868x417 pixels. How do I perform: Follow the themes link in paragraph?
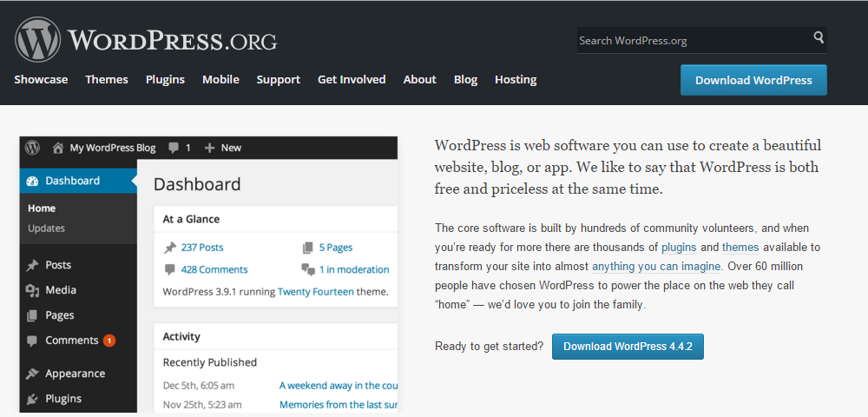[x=740, y=247]
